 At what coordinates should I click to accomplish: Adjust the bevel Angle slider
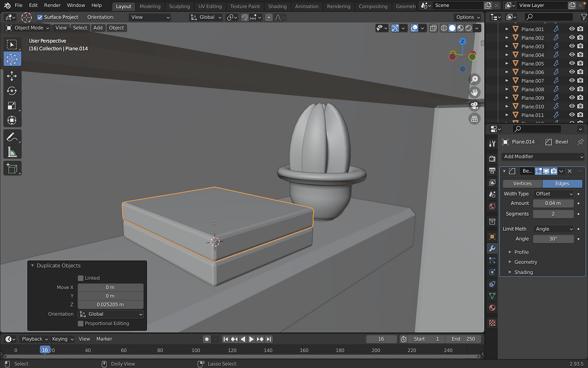tap(554, 239)
